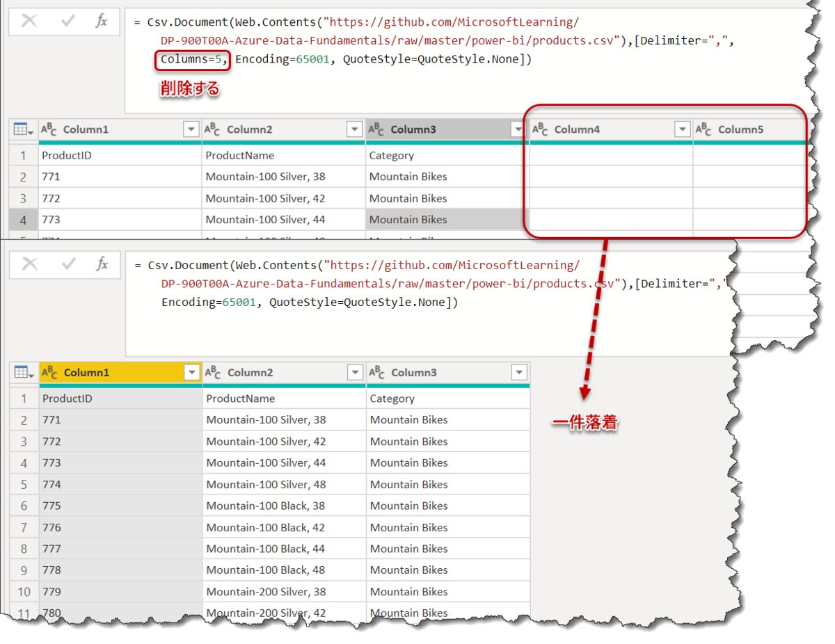Click Mountain-100 Silver, 42 in lower table
Image resolution: width=835 pixels, height=644 pixels.
(x=285, y=442)
